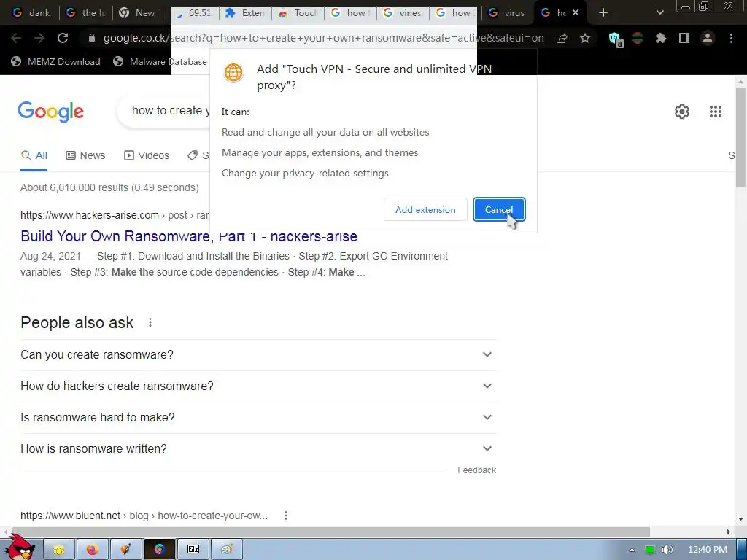Viewport: 747px width, 560px height.
Task: Switch to the 'dank' tab
Action: [x=32, y=13]
